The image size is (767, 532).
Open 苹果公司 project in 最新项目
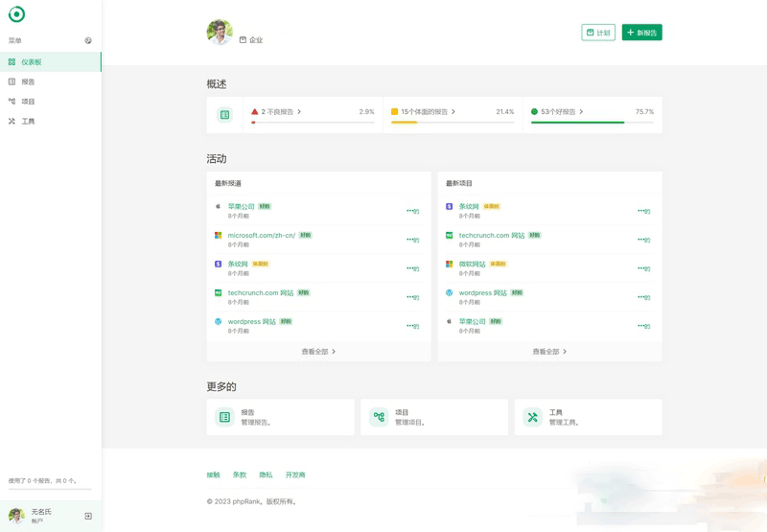tap(472, 322)
